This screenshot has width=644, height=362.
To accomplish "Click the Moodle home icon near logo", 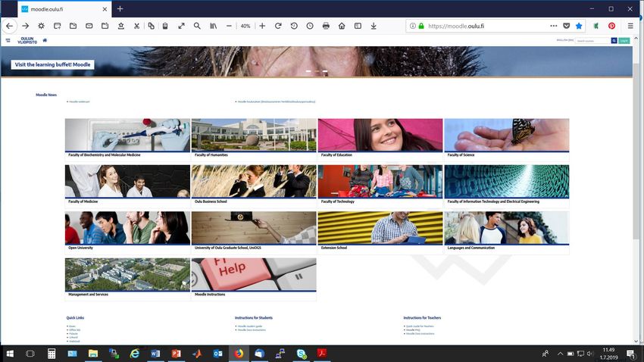I will click(x=45, y=40).
